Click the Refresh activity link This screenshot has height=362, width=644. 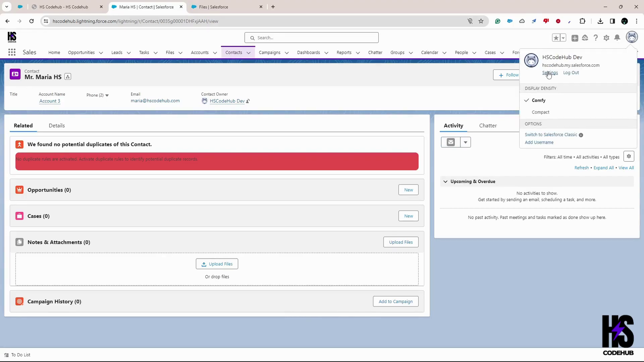point(582,168)
